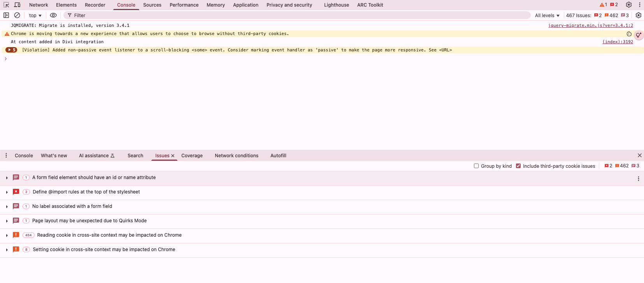Open the Network conditions drawer tab
This screenshot has width=644, height=283.
(236, 156)
